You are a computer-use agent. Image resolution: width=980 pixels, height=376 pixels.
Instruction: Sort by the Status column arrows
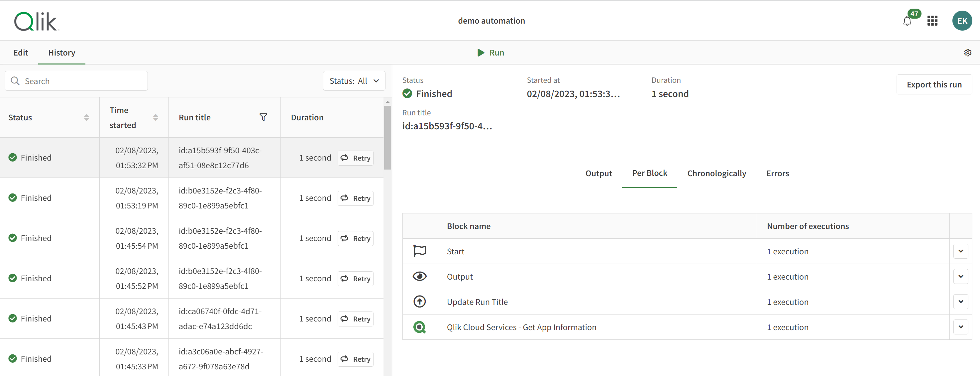(x=86, y=118)
